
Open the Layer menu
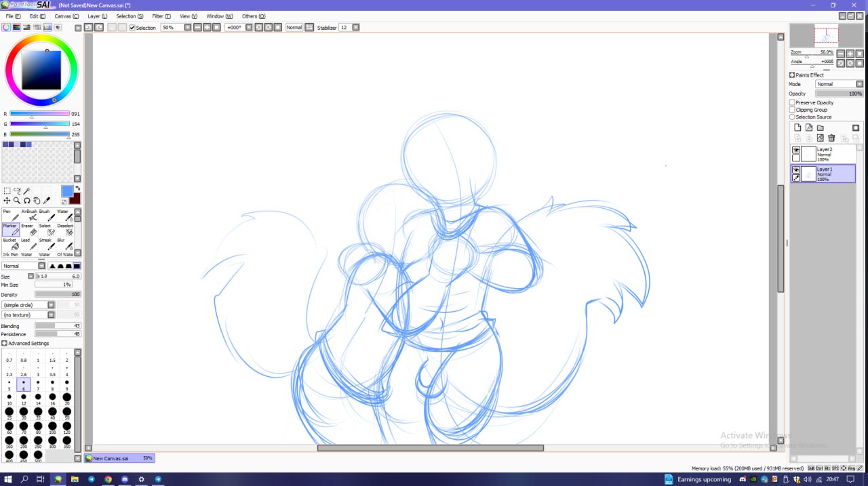(97, 16)
